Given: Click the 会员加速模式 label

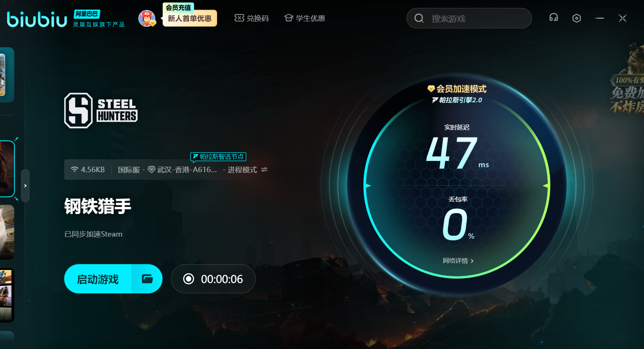Looking at the screenshot, I should pos(457,89).
